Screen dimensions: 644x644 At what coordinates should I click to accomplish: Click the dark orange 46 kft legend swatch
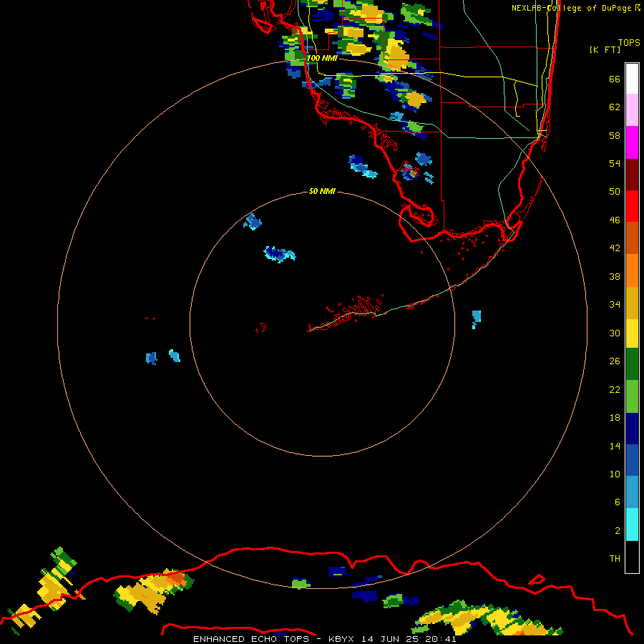click(632, 238)
